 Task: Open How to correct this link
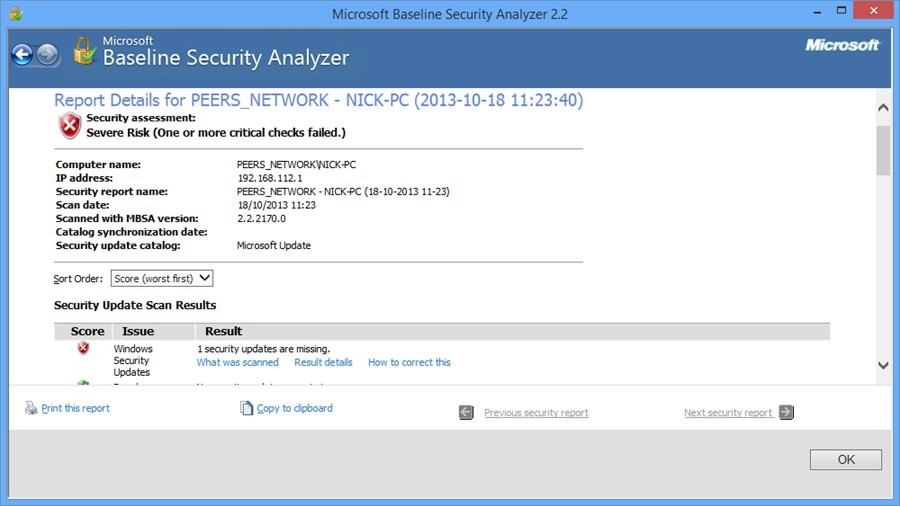pyautogui.click(x=409, y=363)
